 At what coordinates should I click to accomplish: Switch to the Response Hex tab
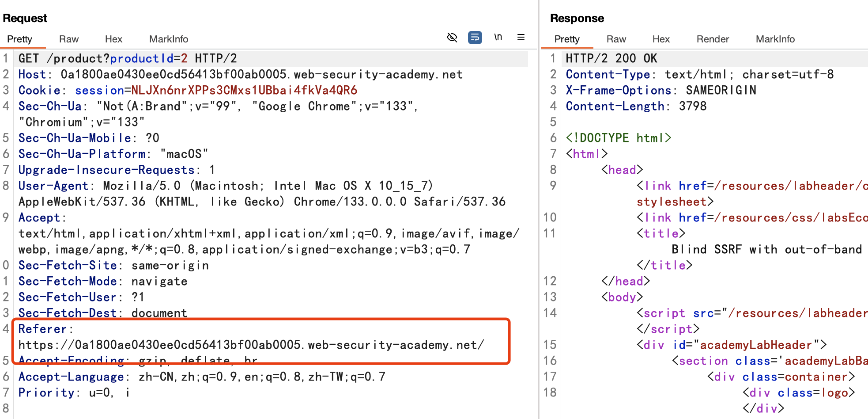pyautogui.click(x=661, y=39)
